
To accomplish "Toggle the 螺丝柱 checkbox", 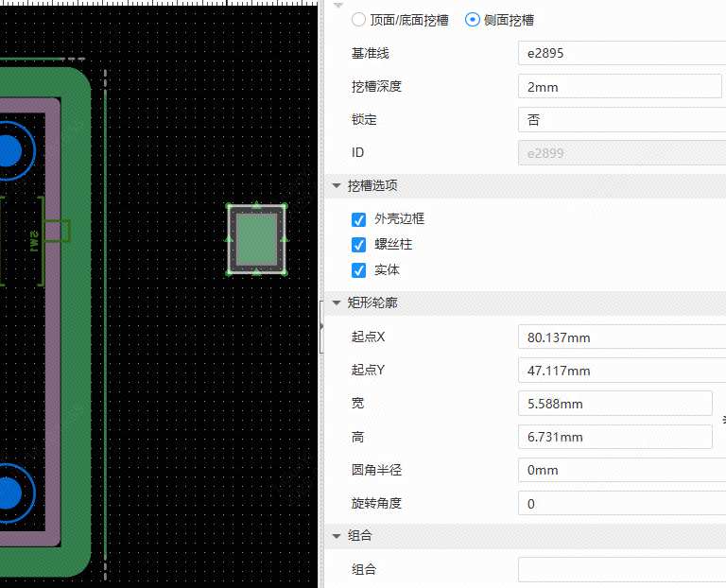I will [358, 245].
